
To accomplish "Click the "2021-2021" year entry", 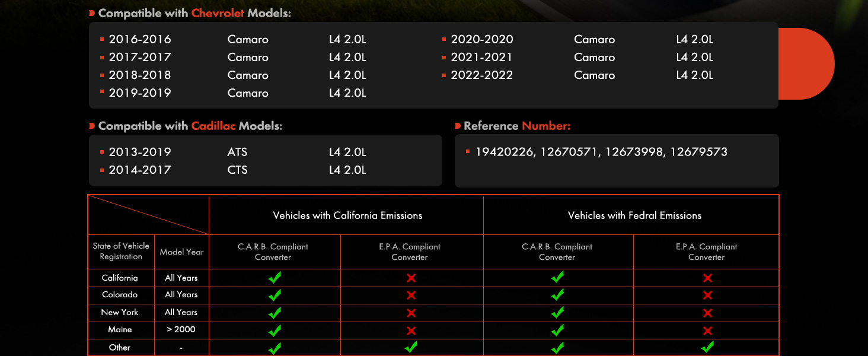I will tap(482, 57).
